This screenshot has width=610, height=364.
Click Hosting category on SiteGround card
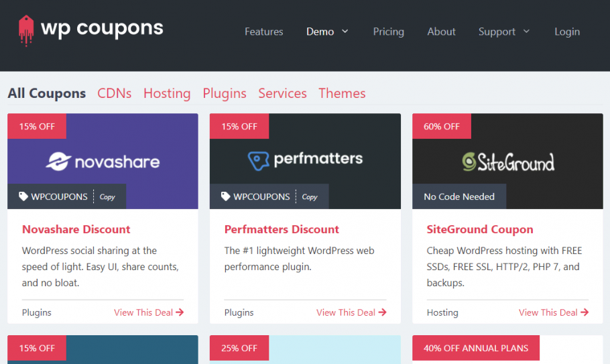442,312
